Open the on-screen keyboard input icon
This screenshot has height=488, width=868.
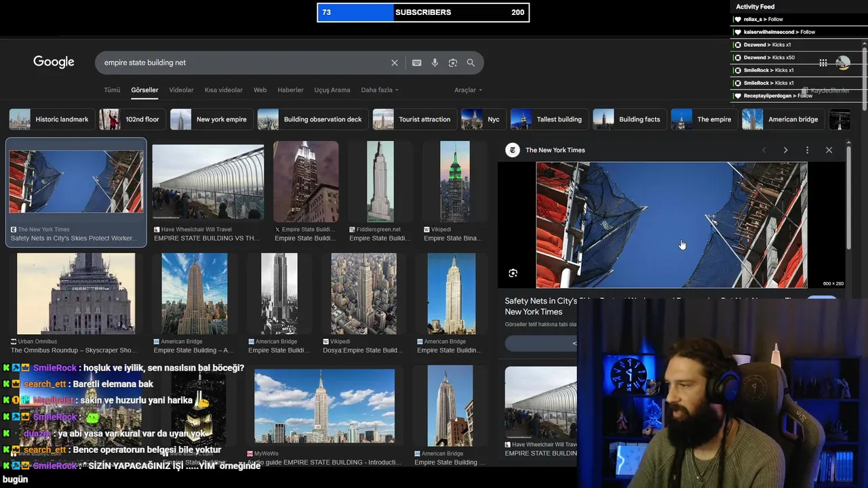[417, 62]
